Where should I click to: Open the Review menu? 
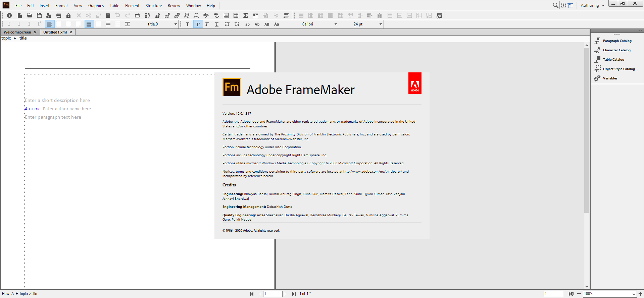pyautogui.click(x=174, y=6)
